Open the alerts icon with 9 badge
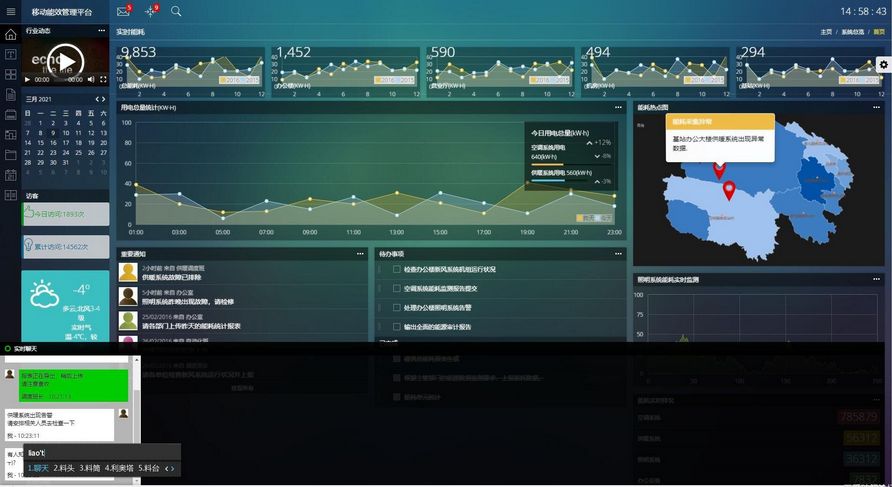The width and height of the screenshot is (892, 487). tap(151, 11)
